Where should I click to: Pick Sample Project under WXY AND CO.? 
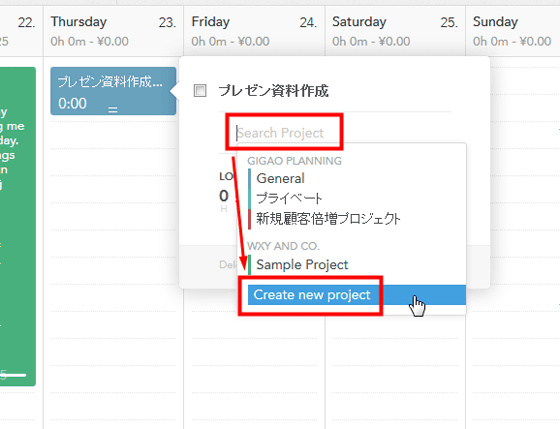[302, 265]
